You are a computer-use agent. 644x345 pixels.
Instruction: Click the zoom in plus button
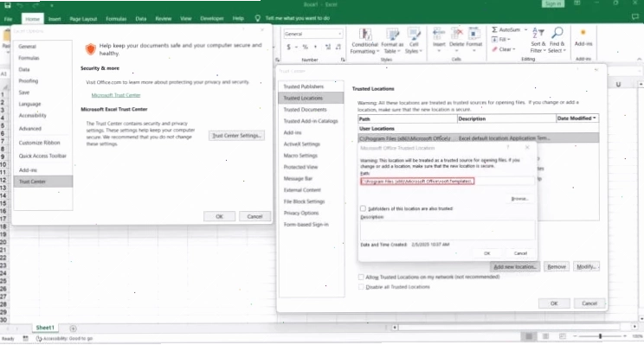click(x=625, y=336)
